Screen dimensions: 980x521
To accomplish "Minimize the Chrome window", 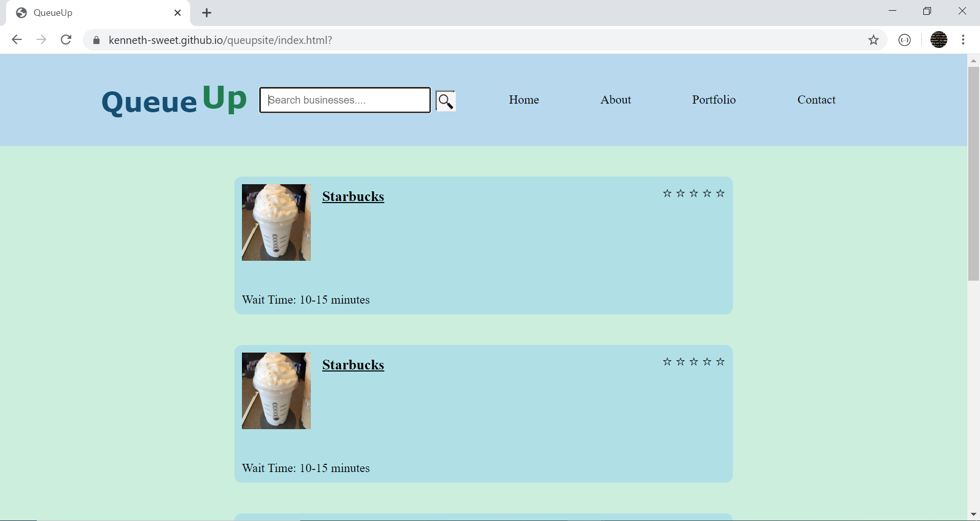I will [892, 11].
